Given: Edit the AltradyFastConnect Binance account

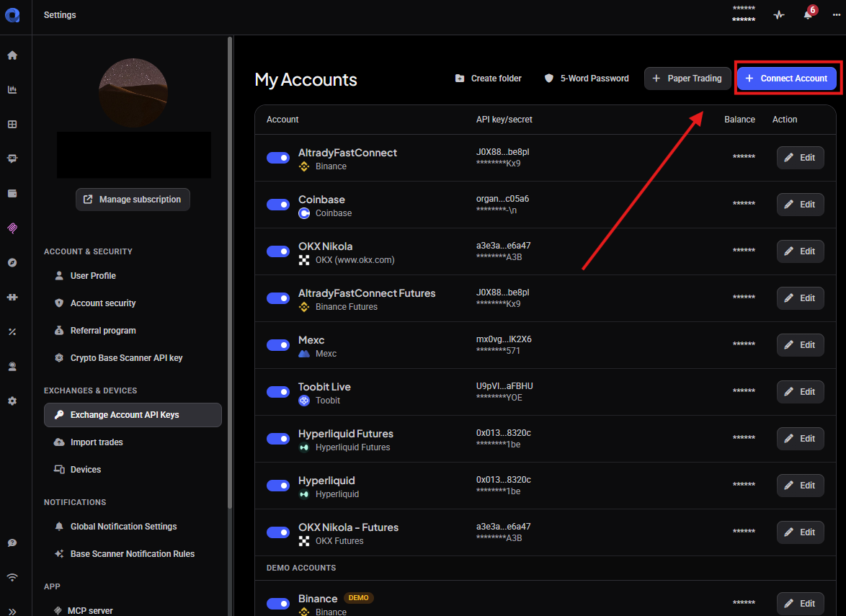Looking at the screenshot, I should (x=800, y=158).
